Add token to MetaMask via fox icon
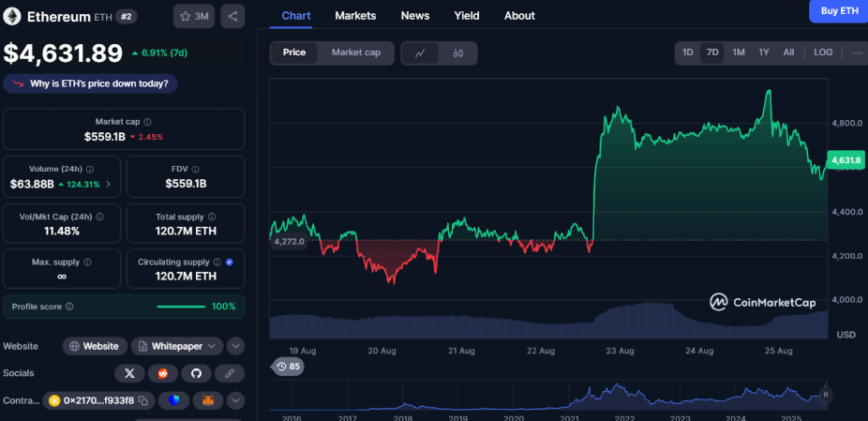Screen dimensions: 868x421 click(x=209, y=401)
